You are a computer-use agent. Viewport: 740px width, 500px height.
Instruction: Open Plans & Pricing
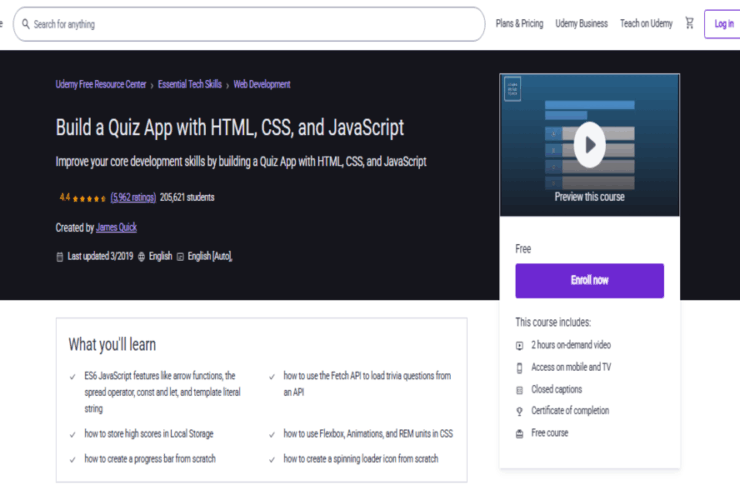(x=519, y=23)
